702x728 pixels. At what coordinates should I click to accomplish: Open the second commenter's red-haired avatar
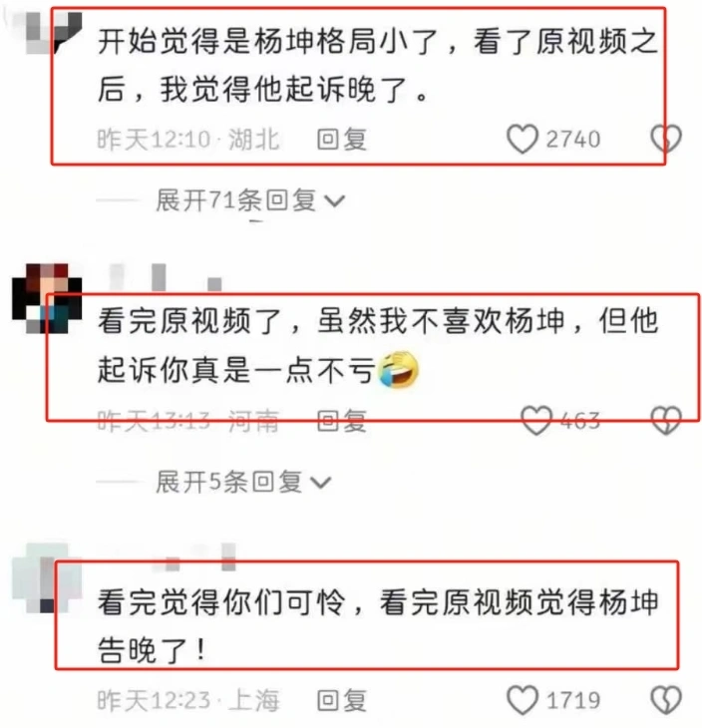click(47, 298)
